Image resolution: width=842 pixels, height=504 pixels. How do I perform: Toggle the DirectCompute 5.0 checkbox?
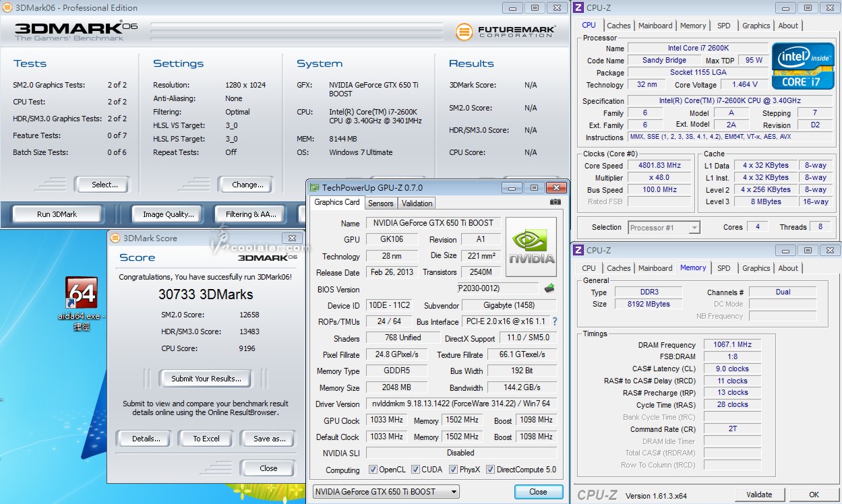pyautogui.click(x=490, y=470)
